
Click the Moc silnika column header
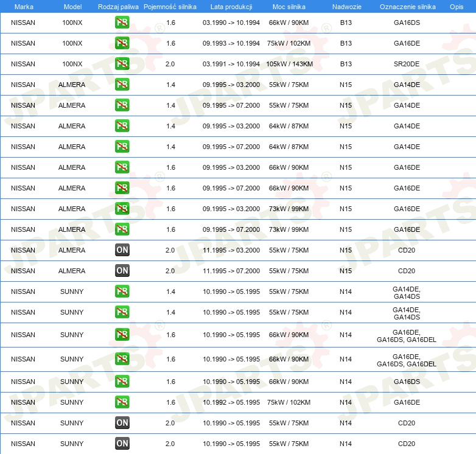(289, 7)
